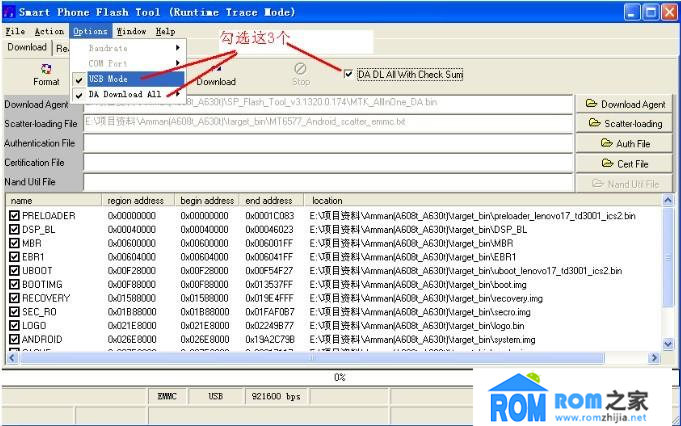681x426 pixels.
Task: Uncheck the DSP_BL partition checkbox
Action: tap(14, 229)
